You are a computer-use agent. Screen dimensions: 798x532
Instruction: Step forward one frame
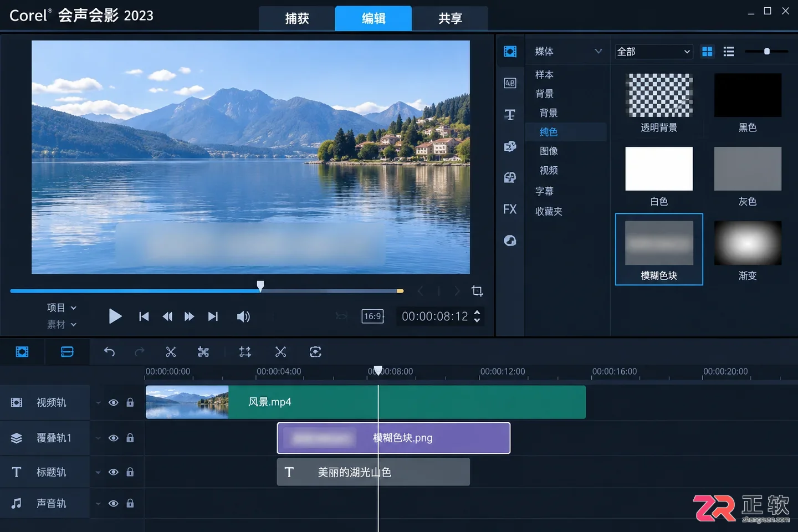point(190,316)
